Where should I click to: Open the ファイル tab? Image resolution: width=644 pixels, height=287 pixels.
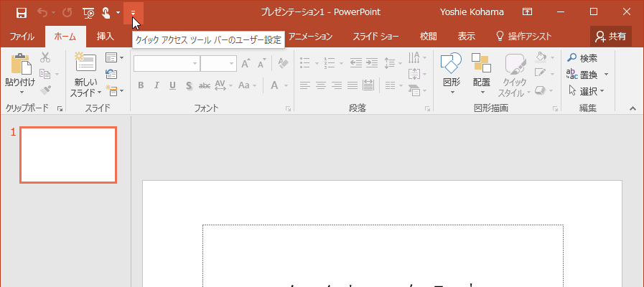click(22, 37)
